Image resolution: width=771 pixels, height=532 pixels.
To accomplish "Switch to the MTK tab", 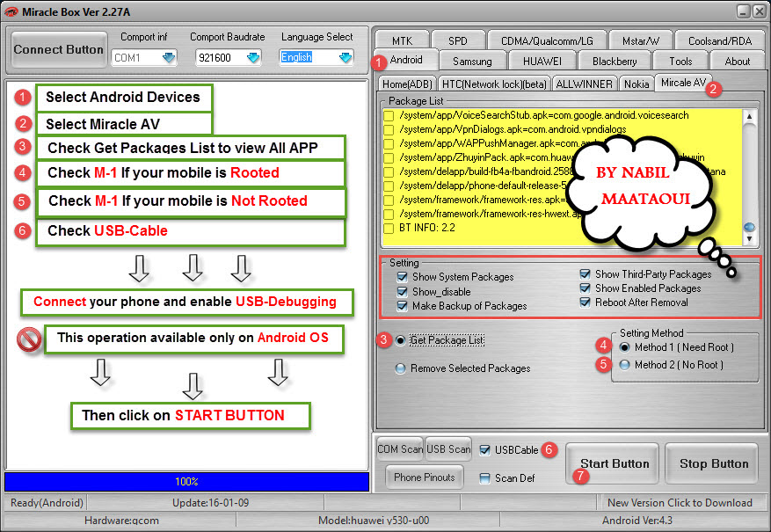I will pyautogui.click(x=403, y=40).
